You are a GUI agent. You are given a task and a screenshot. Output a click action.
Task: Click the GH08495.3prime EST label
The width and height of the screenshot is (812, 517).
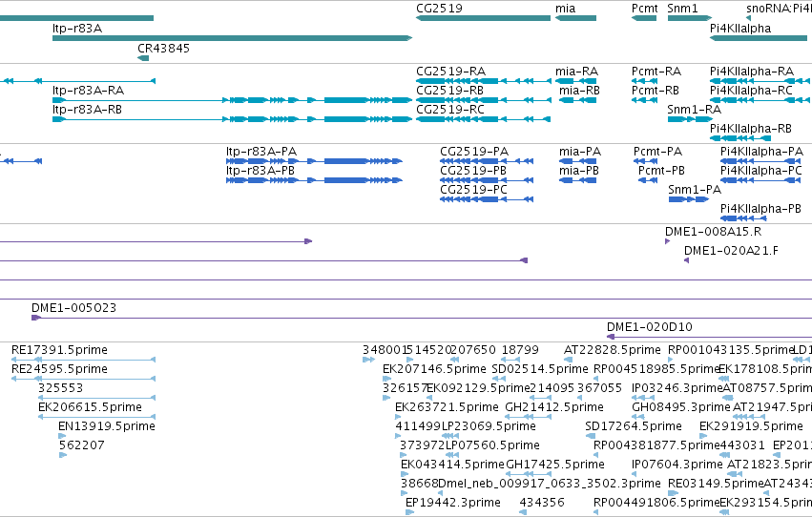pos(681,407)
